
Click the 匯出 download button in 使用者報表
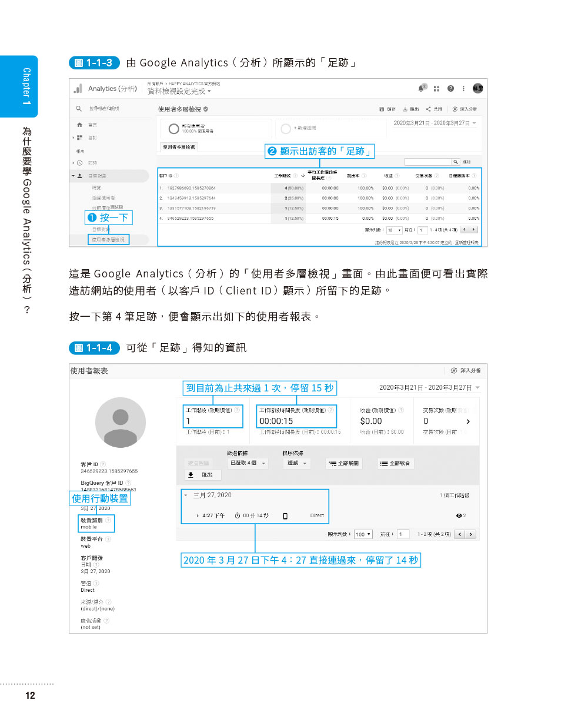click(202, 475)
